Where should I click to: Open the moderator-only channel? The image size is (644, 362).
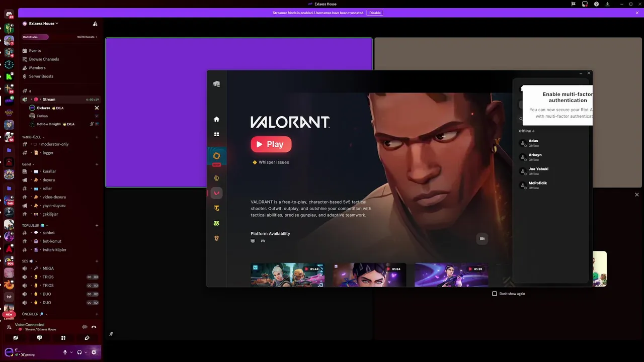[x=60, y=144]
